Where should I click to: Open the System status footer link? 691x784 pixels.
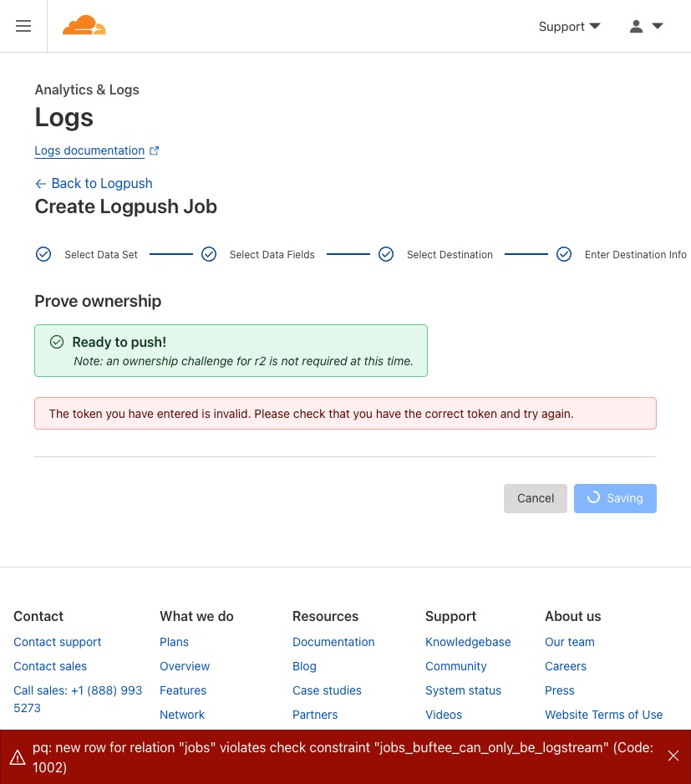[463, 690]
